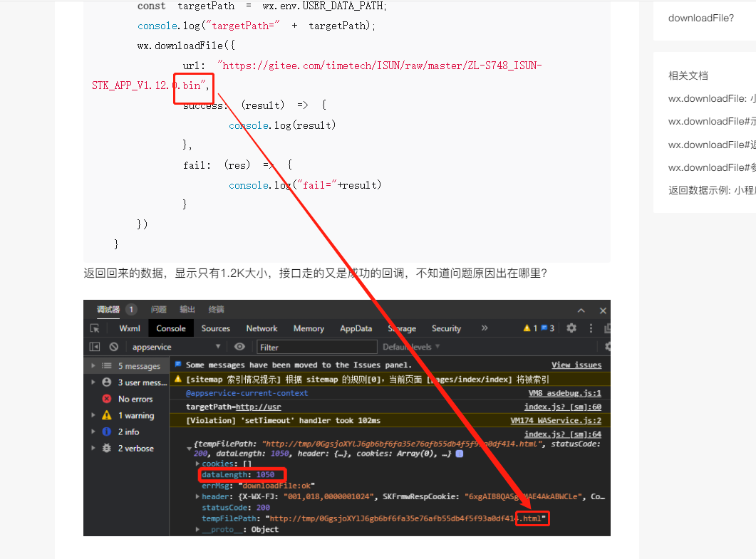This screenshot has height=559, width=756.
Task: Expand the cookies array entry
Action: point(197,464)
